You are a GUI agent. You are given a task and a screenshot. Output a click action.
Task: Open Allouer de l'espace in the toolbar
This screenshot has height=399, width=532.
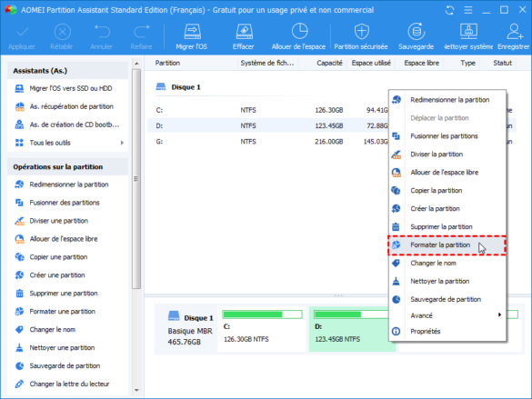(x=298, y=36)
